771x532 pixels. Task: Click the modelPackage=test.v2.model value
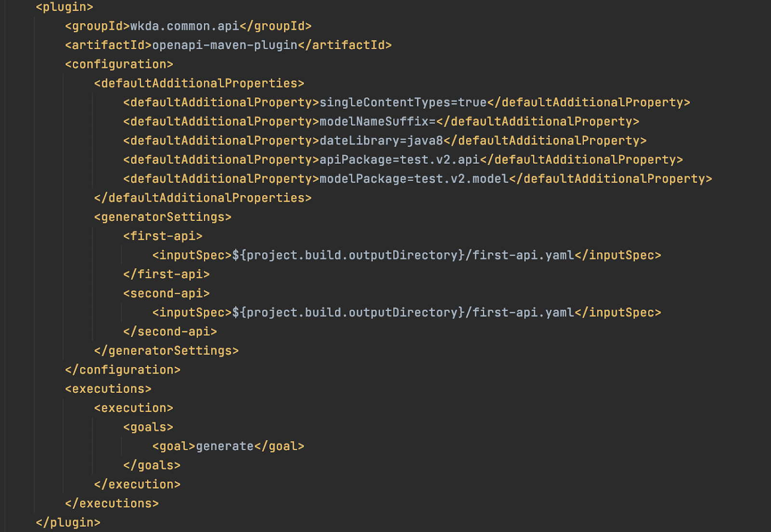pyautogui.click(x=413, y=179)
